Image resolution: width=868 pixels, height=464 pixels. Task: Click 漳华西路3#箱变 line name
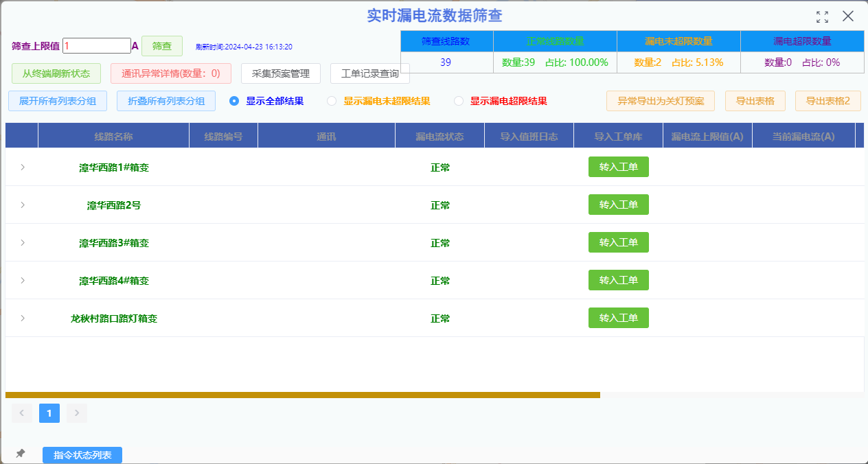(x=114, y=243)
